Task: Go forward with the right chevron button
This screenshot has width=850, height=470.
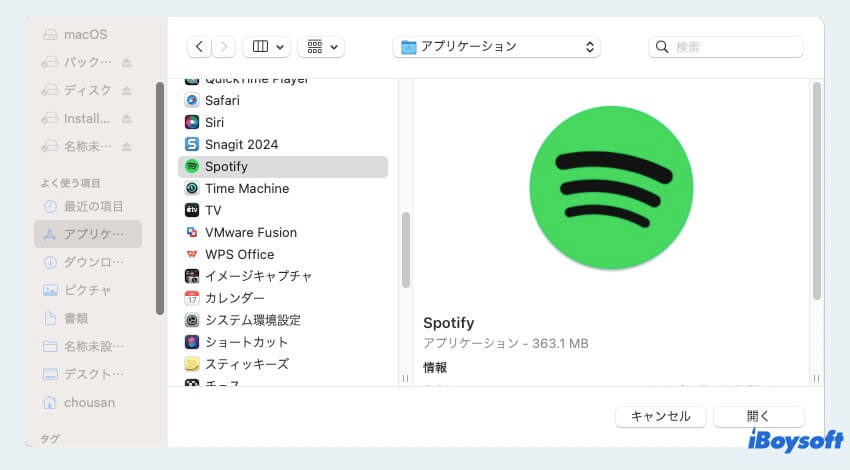Action: (223, 47)
